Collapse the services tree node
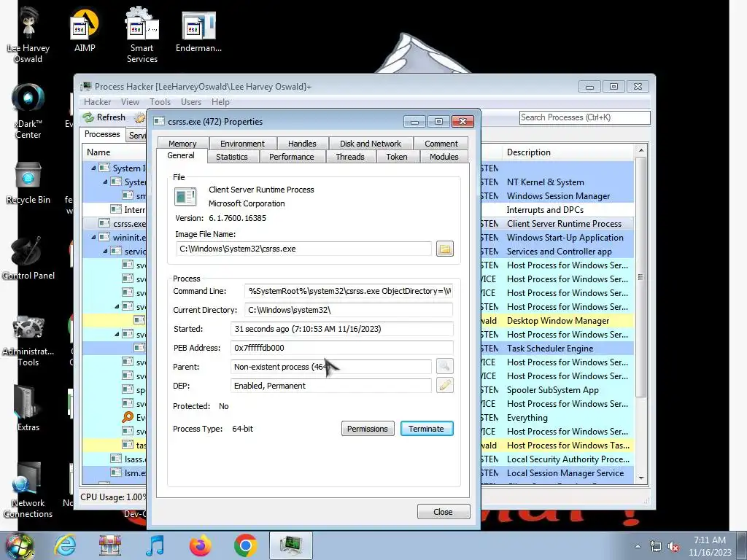 point(105,251)
